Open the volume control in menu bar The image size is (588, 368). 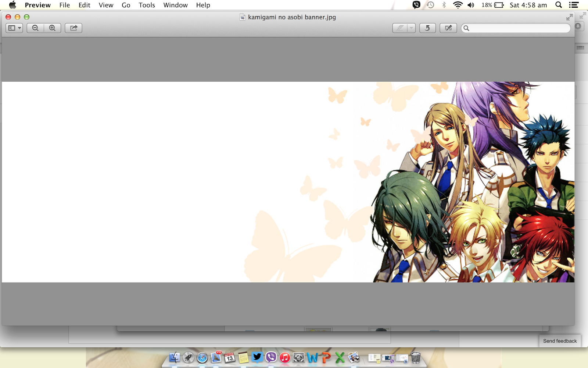pyautogui.click(x=471, y=5)
